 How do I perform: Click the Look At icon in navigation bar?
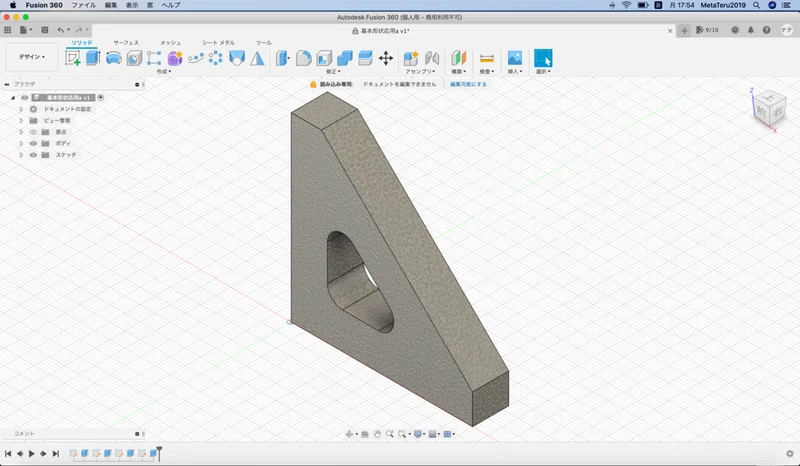364,434
